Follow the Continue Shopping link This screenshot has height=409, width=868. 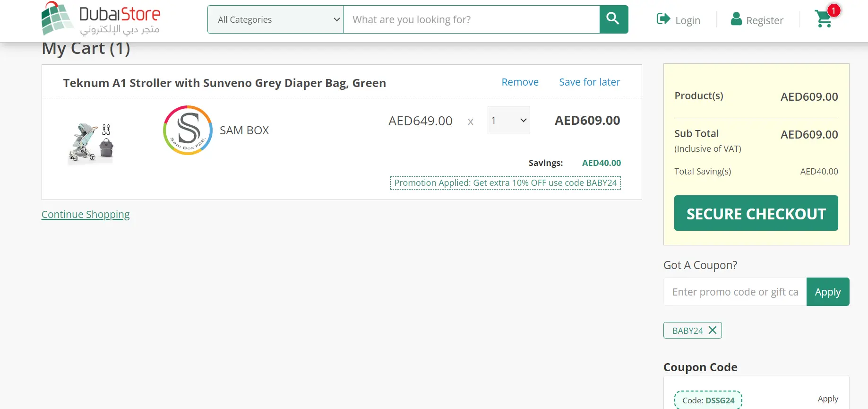coord(86,215)
